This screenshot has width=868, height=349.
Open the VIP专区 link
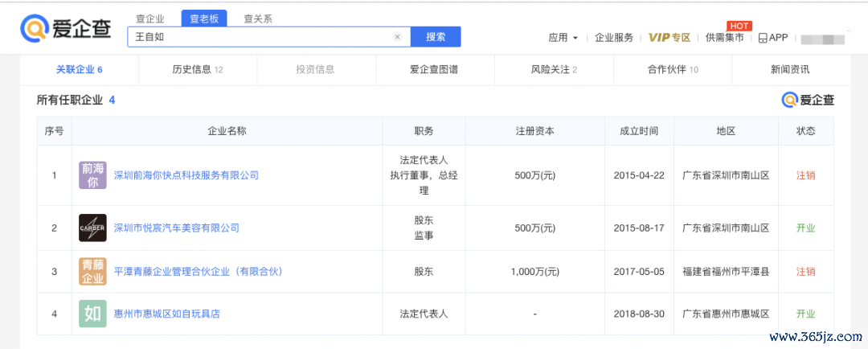point(669,38)
